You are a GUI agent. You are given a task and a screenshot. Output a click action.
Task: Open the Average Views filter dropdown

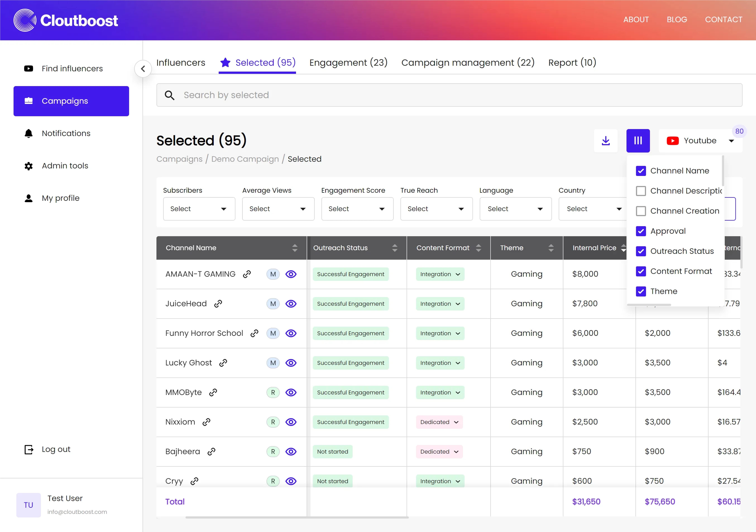[278, 209]
